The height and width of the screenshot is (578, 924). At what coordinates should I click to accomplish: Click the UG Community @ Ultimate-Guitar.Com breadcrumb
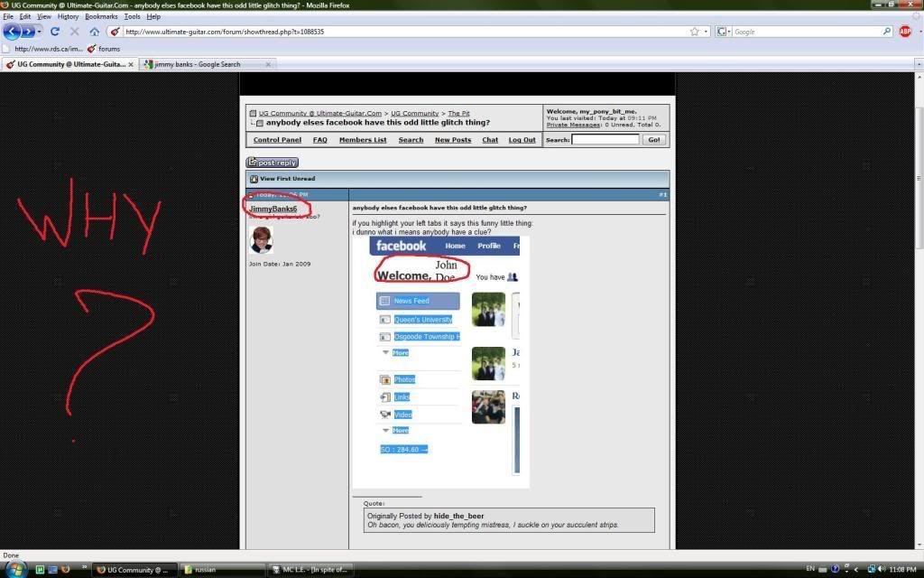coord(320,113)
